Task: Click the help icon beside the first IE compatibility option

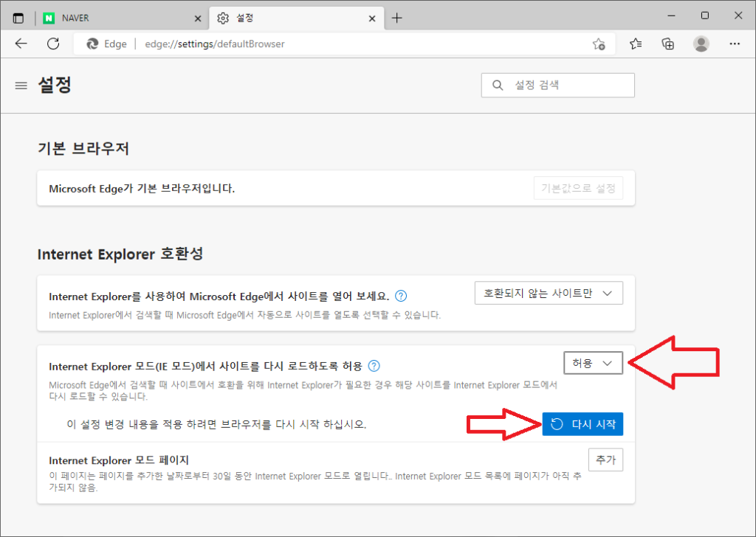Action: click(400, 295)
